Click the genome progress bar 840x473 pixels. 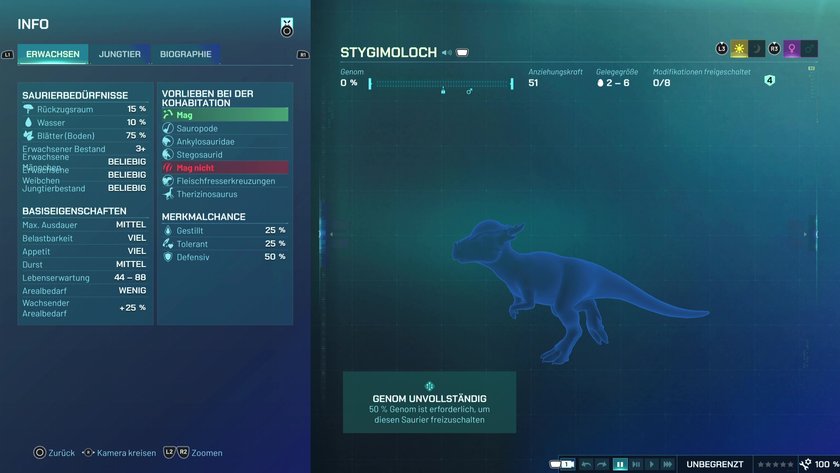point(440,84)
